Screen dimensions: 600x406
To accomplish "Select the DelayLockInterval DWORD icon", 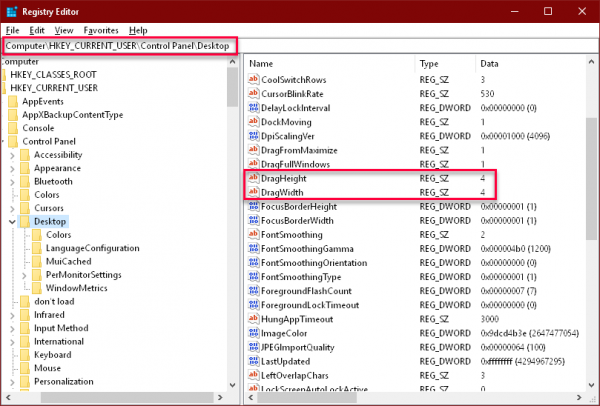I will [253, 108].
